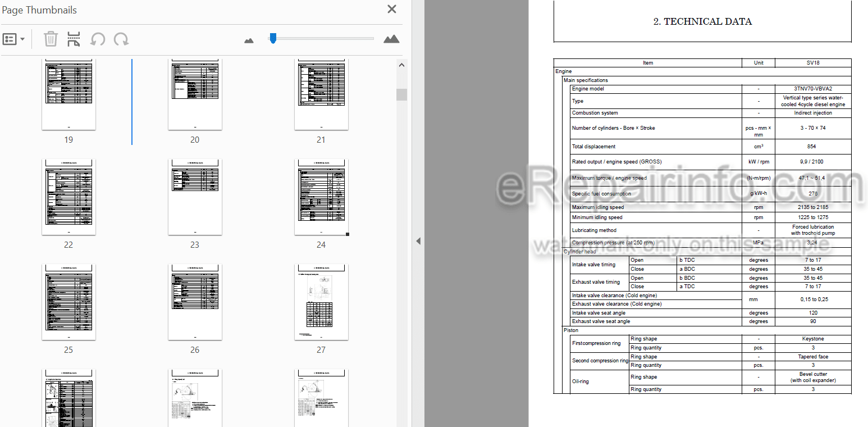This screenshot has width=868, height=427.
Task: Click the insert page break icon
Action: pyautogui.click(x=74, y=39)
